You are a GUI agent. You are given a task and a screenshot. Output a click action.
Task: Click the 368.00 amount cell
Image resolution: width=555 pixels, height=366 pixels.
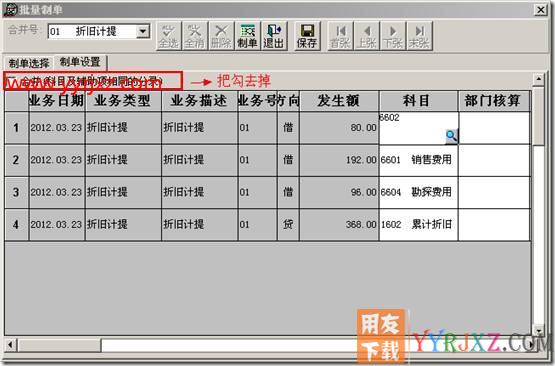339,224
